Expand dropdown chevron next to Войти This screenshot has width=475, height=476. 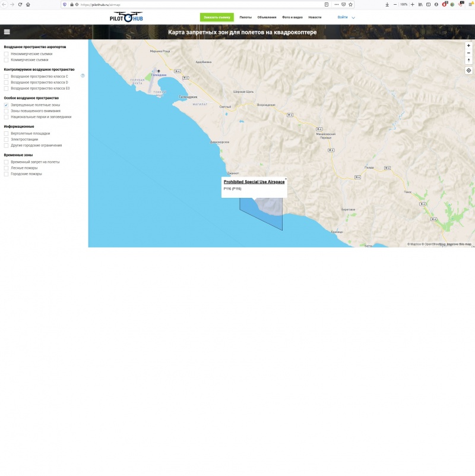pos(353,18)
